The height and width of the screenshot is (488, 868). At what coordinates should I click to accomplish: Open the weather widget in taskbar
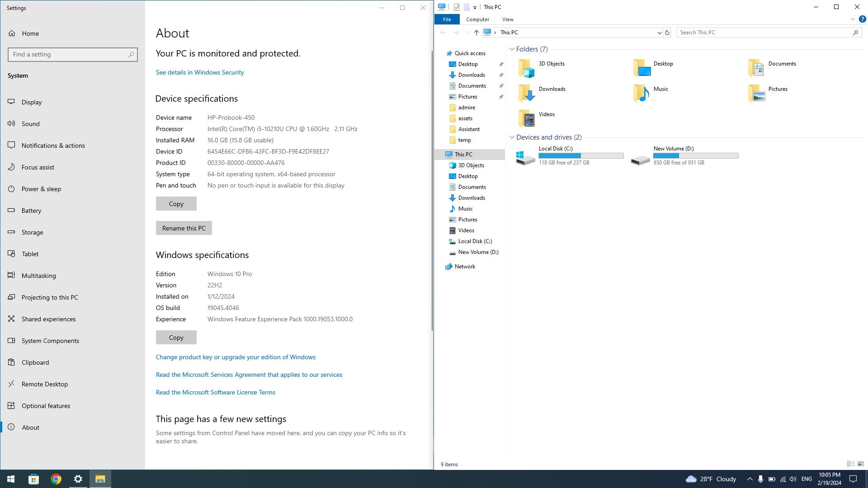click(711, 479)
